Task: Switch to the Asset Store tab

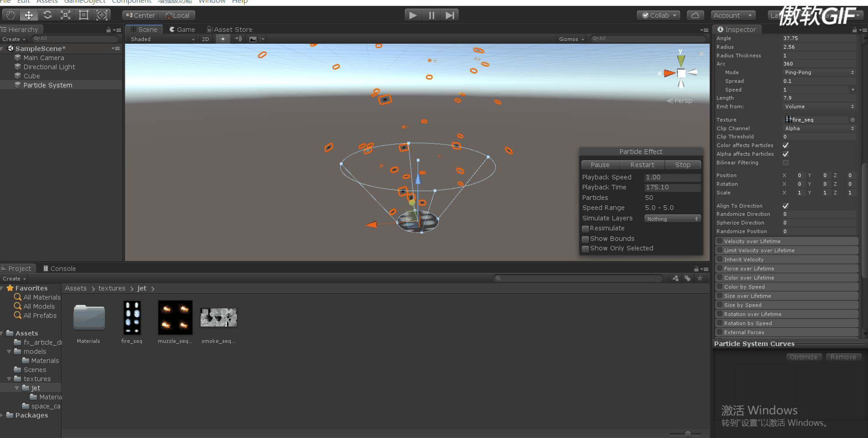Action: click(230, 30)
